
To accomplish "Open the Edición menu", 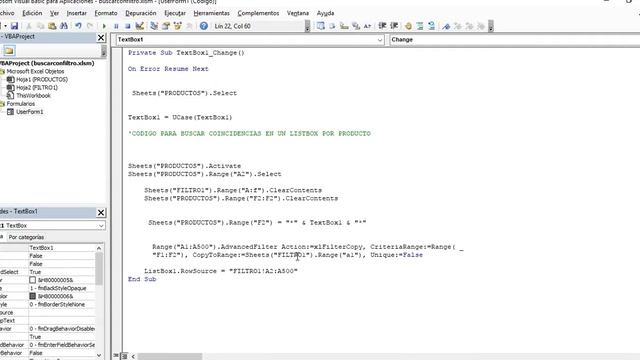I will coord(32,13).
